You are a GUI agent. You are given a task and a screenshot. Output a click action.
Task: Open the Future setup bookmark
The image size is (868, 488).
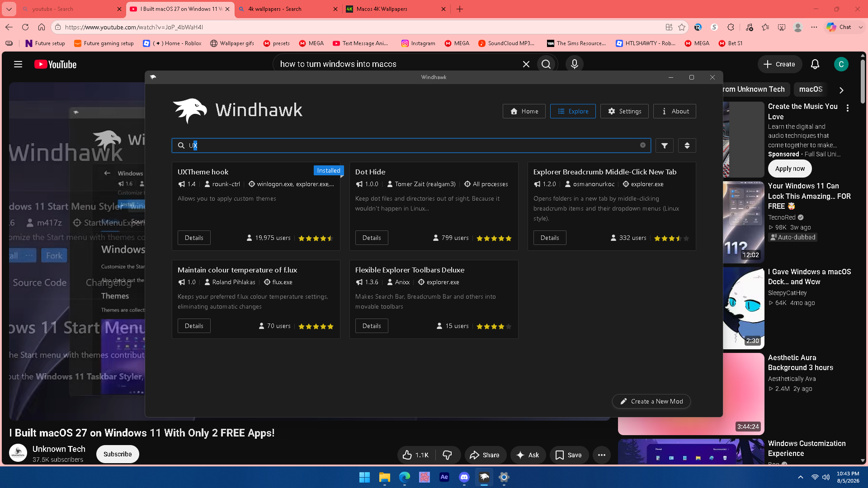[45, 43]
